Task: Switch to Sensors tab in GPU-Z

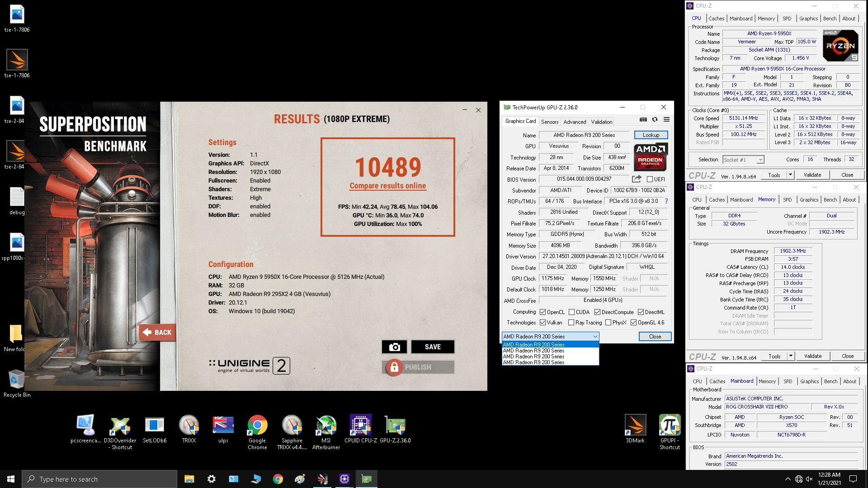Action: click(550, 122)
